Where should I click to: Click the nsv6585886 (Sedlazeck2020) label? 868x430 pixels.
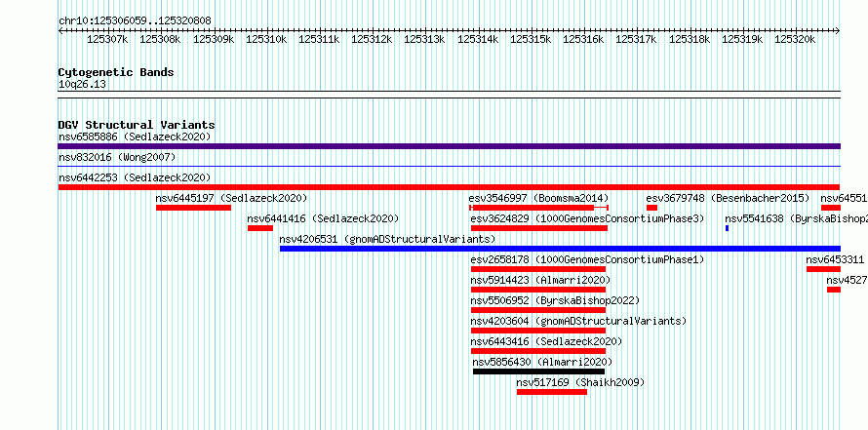[x=135, y=137]
